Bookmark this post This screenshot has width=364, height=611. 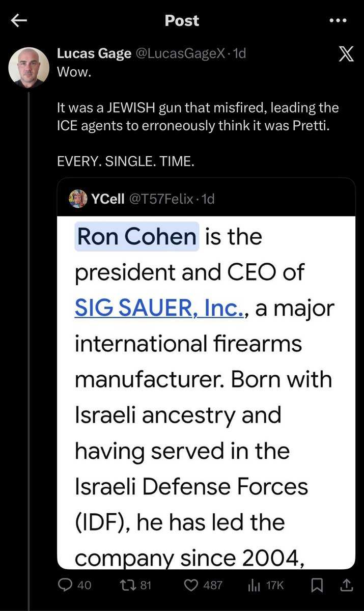point(316,585)
